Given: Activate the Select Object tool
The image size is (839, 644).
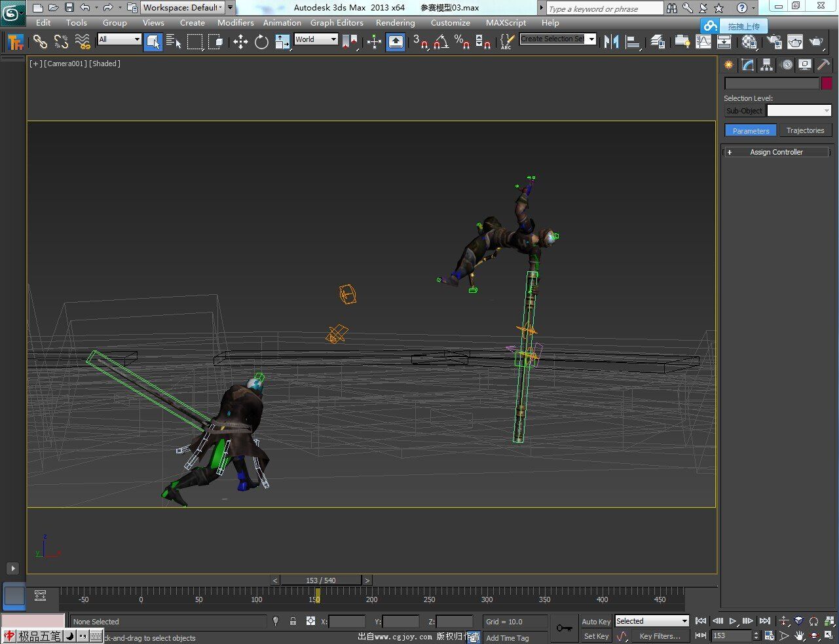Looking at the screenshot, I should click(153, 42).
